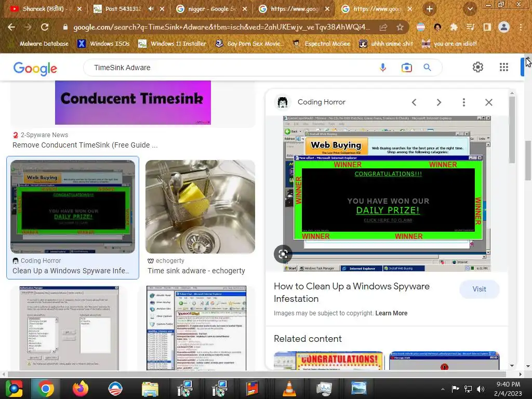Open Remove Conducent TimeSink result link
Viewport: 532px width, 399px height.
[85, 145]
